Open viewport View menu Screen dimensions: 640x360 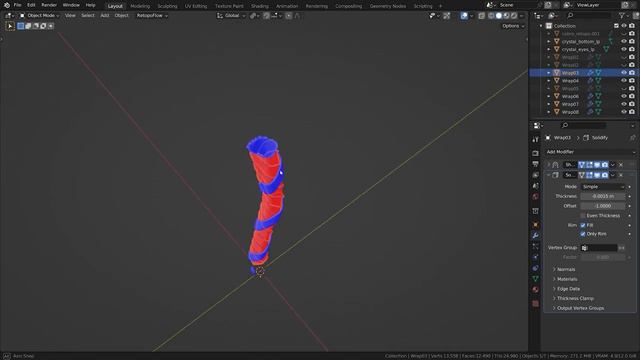tap(70, 16)
